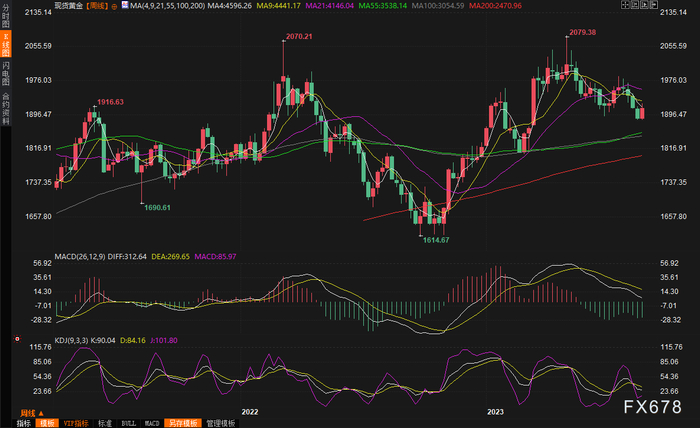Select the 标准 template

(x=105, y=423)
